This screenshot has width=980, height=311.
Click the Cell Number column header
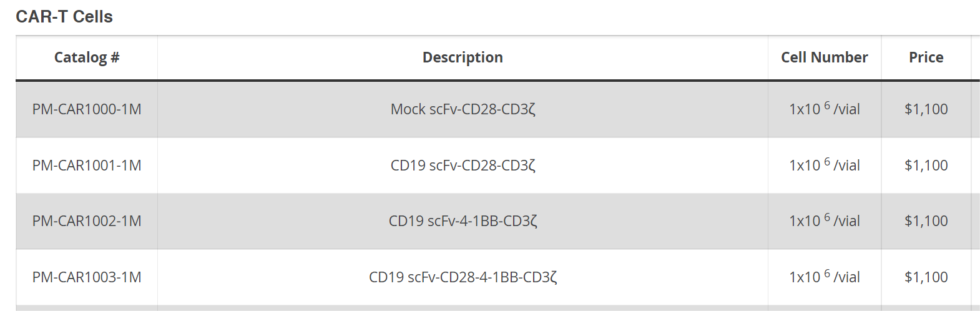pos(824,57)
